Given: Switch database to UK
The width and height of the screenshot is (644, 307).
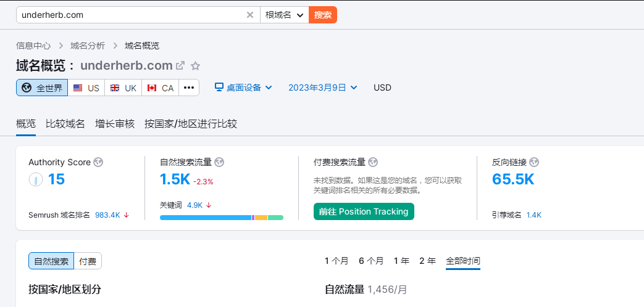Looking at the screenshot, I should point(123,88).
